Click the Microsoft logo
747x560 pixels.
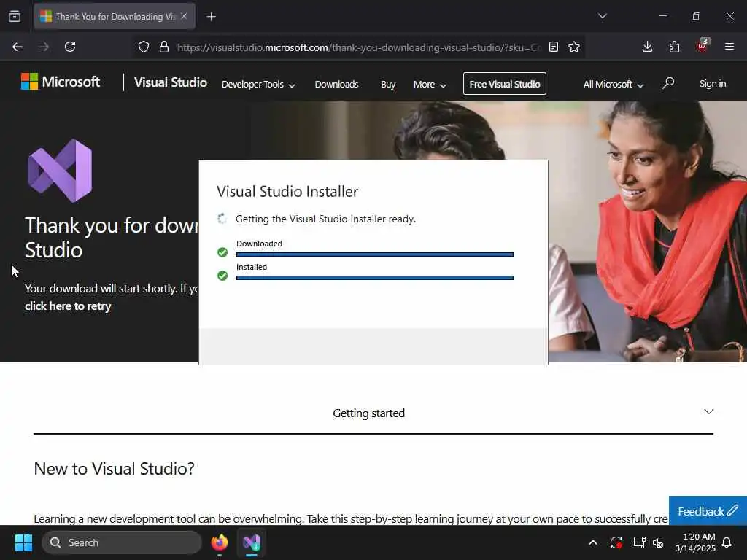click(x=61, y=82)
